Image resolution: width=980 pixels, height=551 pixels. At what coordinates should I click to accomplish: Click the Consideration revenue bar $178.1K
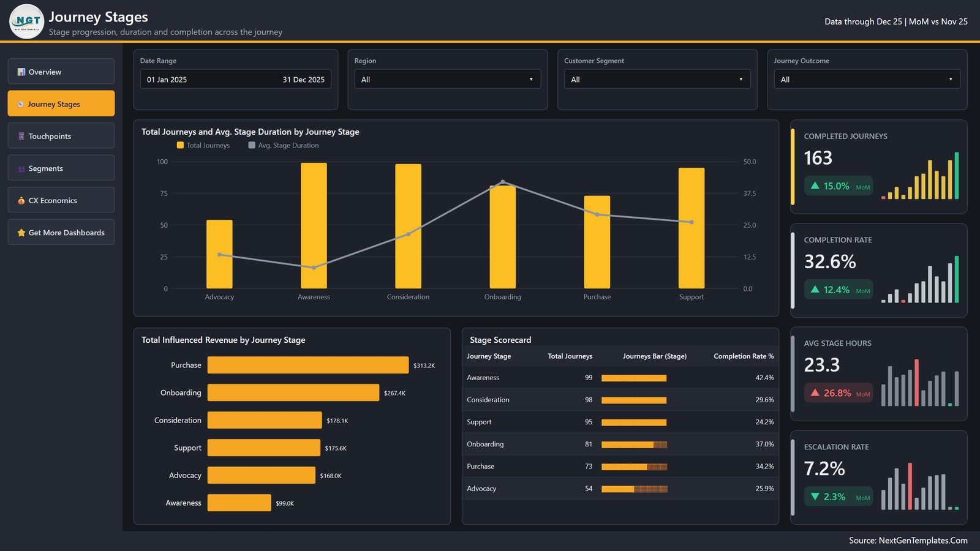point(265,420)
